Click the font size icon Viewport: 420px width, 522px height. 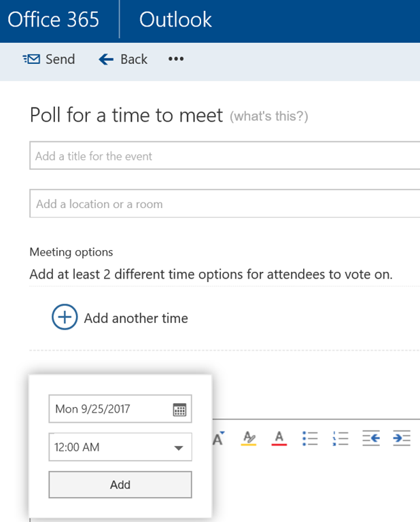[x=220, y=438]
